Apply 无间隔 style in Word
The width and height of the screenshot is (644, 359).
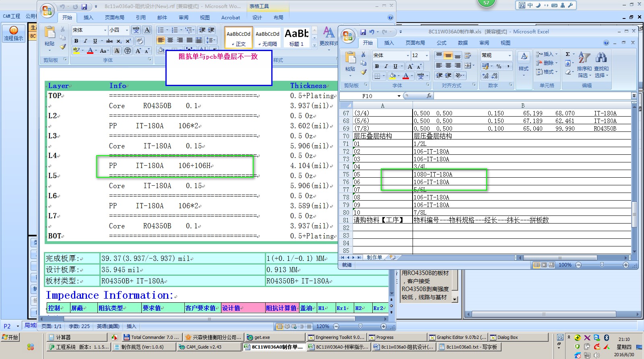pyautogui.click(x=267, y=37)
